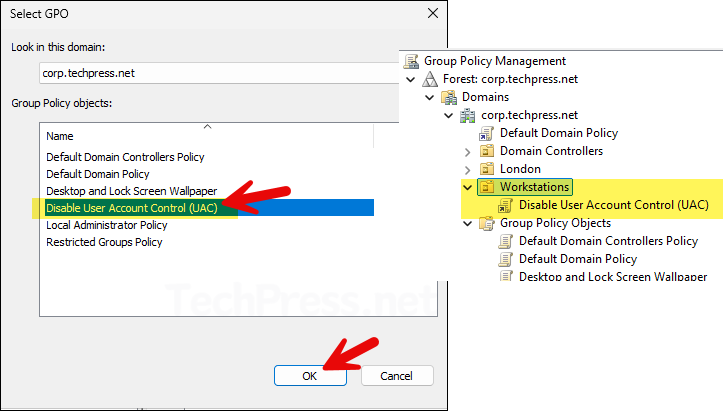Viewport: 726px width, 411px height.
Task: Click the domain field showing corp.techpress.net
Action: (x=219, y=73)
